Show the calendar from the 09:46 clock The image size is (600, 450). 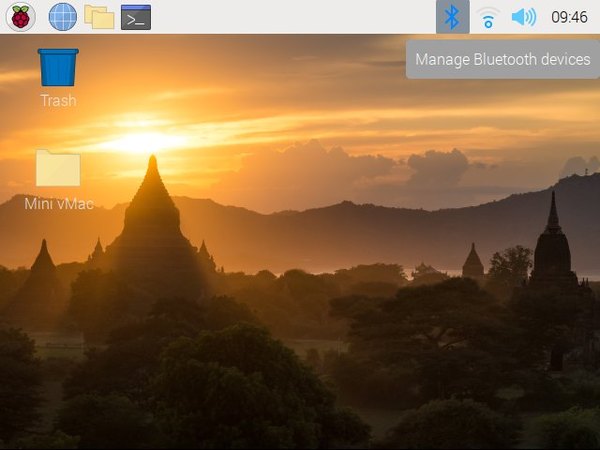(x=569, y=17)
